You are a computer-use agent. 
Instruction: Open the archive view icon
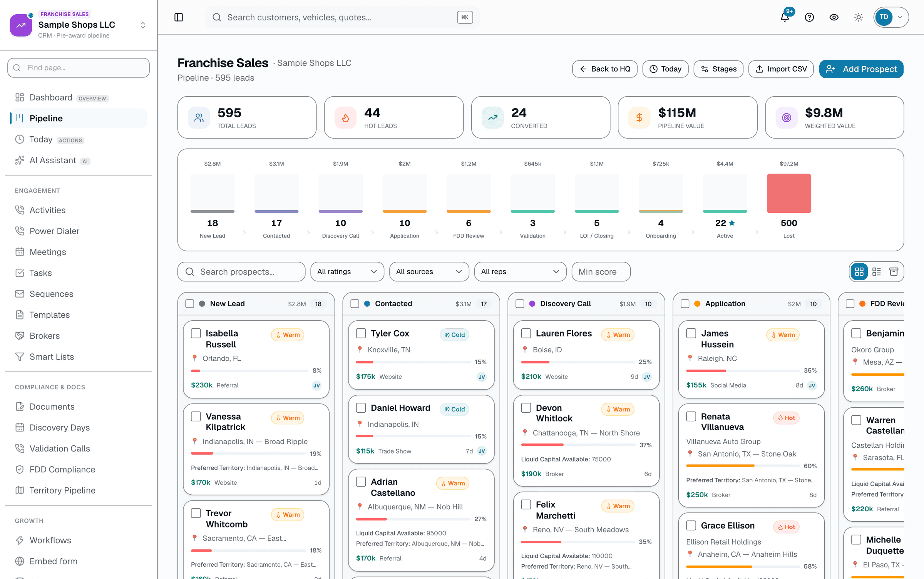click(894, 272)
